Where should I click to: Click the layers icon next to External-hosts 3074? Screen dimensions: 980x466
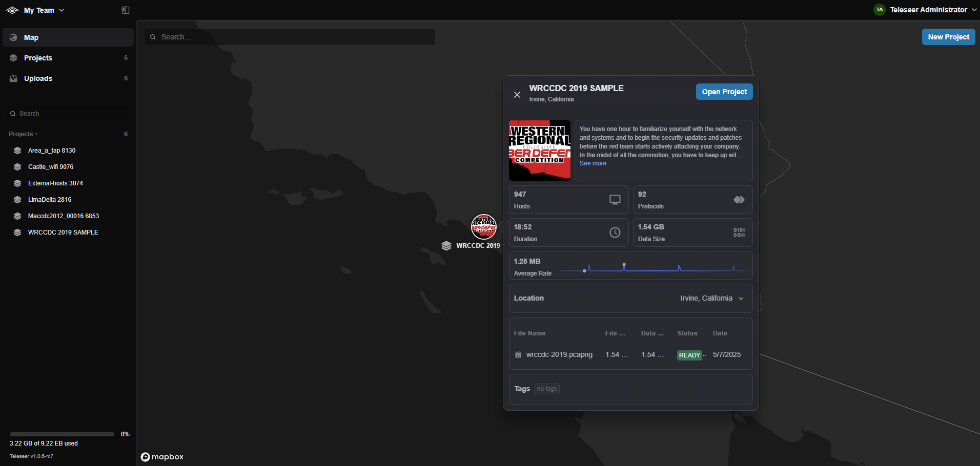[x=17, y=183]
